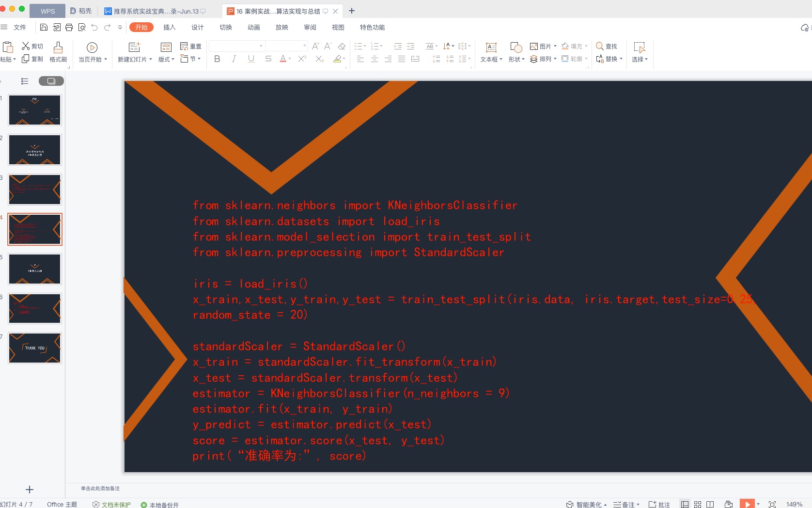Expand the Arrange (排列) dropdown
This screenshot has height=508, width=812.
tap(555, 59)
